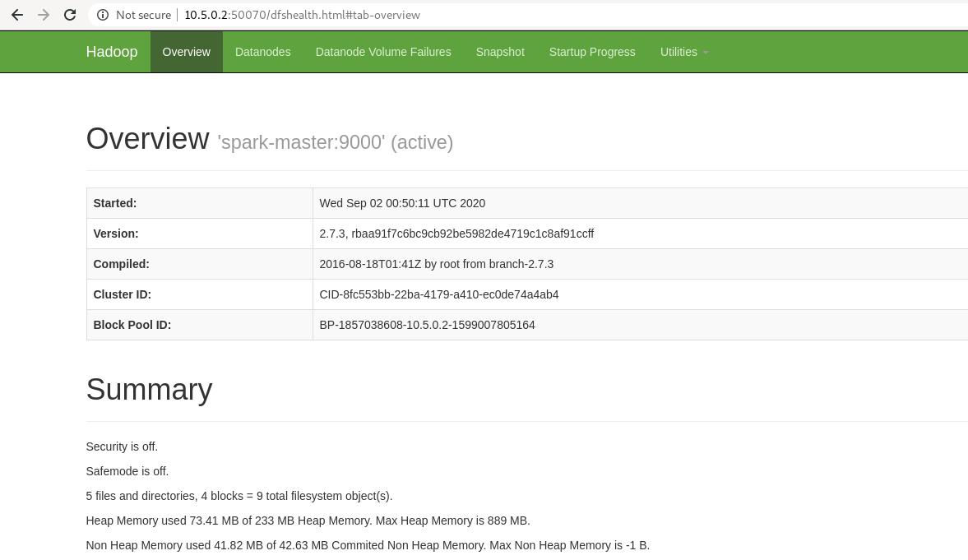The width and height of the screenshot is (968, 560).
Task: Click the 'Safemode is off.' line
Action: tap(127, 471)
